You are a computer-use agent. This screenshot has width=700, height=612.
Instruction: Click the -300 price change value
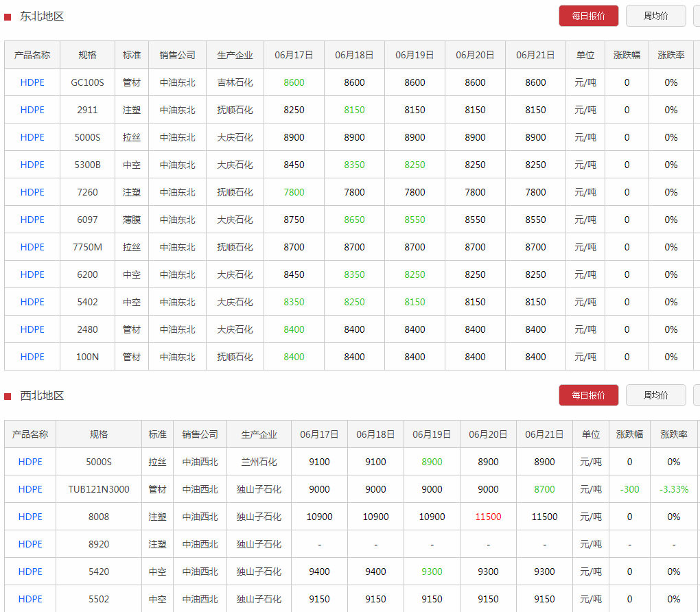629,489
